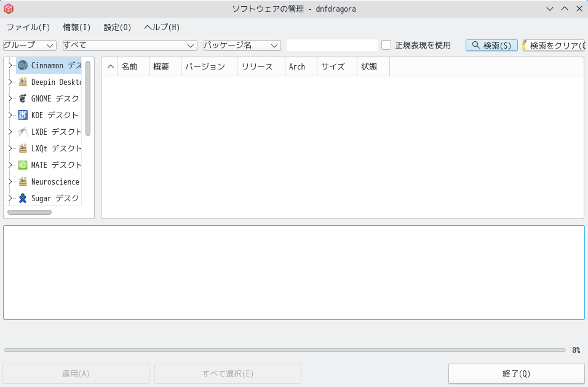
Task: Click the GNOME footprint icon
Action: (23, 98)
